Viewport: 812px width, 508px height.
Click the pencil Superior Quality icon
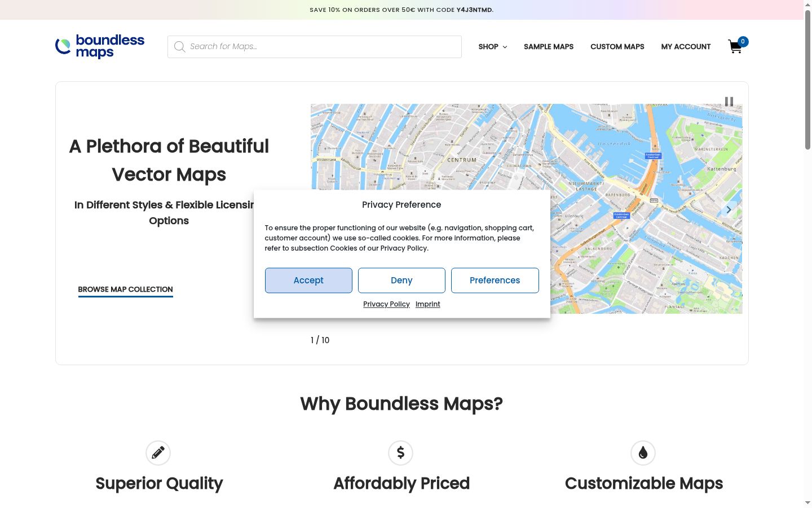click(x=158, y=453)
